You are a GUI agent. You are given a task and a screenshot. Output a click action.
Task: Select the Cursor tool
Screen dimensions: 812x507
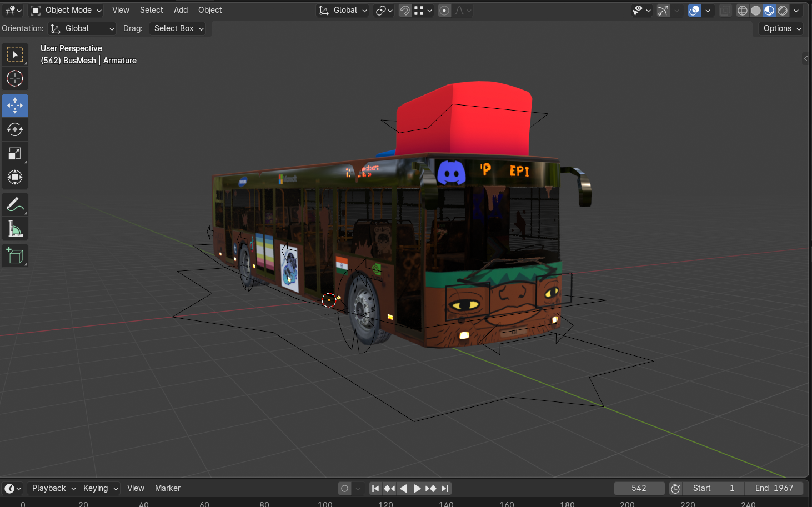tap(15, 79)
